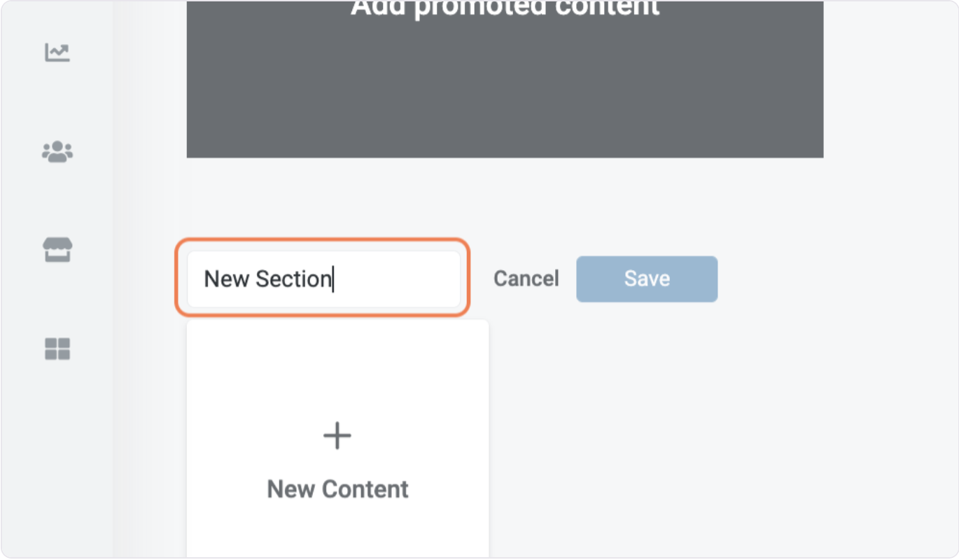Place cursor after the word Section
Image resolution: width=959 pixels, height=560 pixels.
(334, 279)
